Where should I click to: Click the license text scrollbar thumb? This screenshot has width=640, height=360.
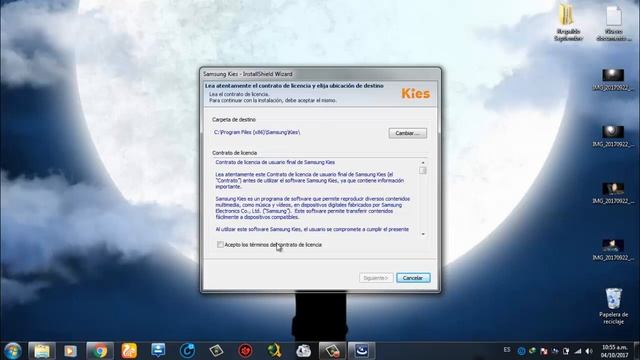click(423, 171)
